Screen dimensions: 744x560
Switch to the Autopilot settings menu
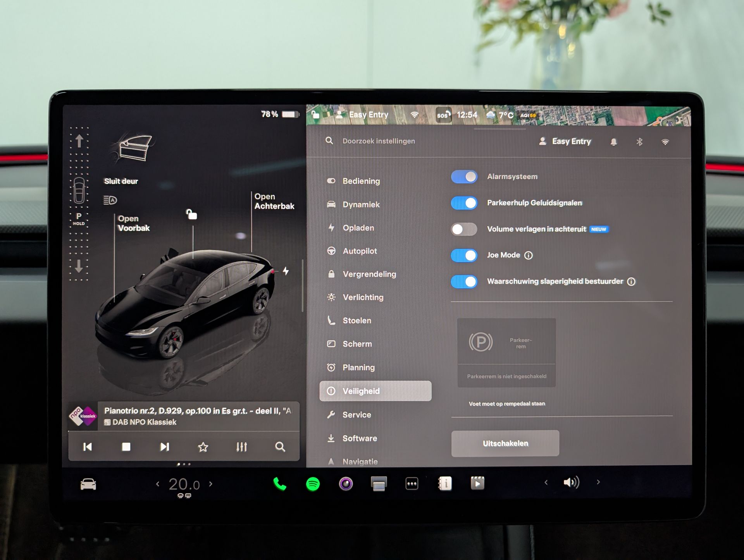pos(360,251)
